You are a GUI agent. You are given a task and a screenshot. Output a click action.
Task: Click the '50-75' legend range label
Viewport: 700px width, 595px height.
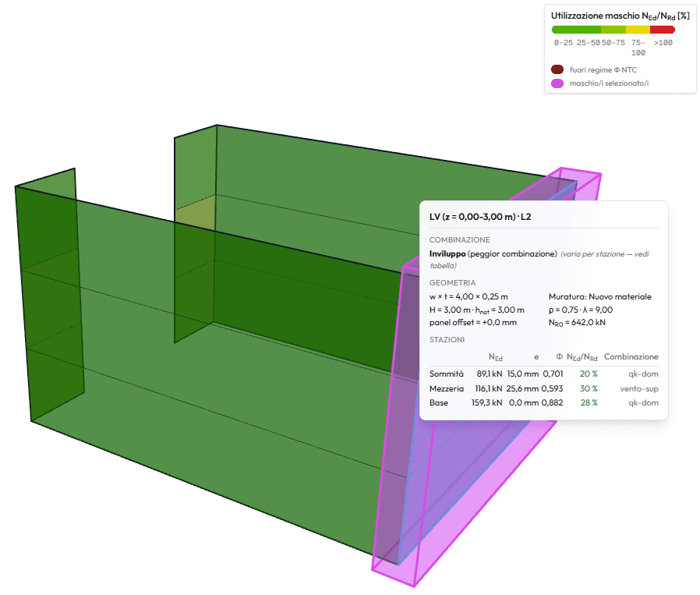click(x=613, y=43)
